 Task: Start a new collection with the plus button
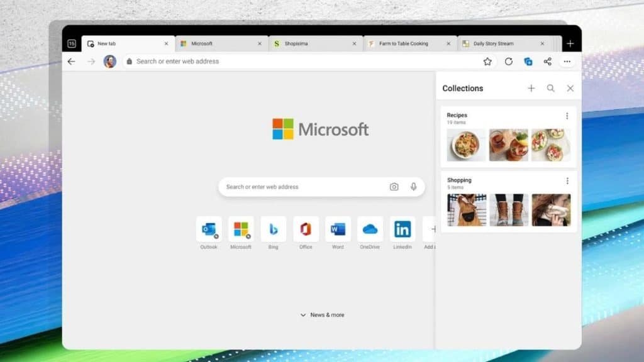coord(531,88)
